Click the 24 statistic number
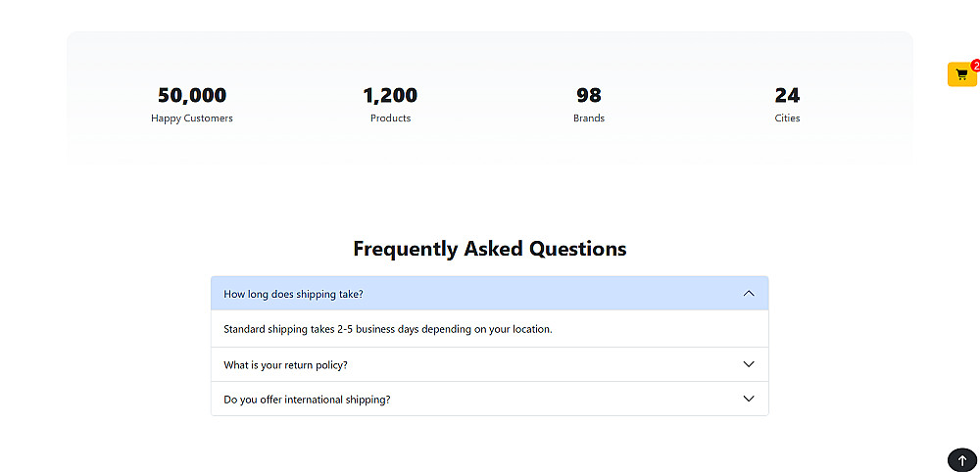980x472 pixels. [x=787, y=96]
